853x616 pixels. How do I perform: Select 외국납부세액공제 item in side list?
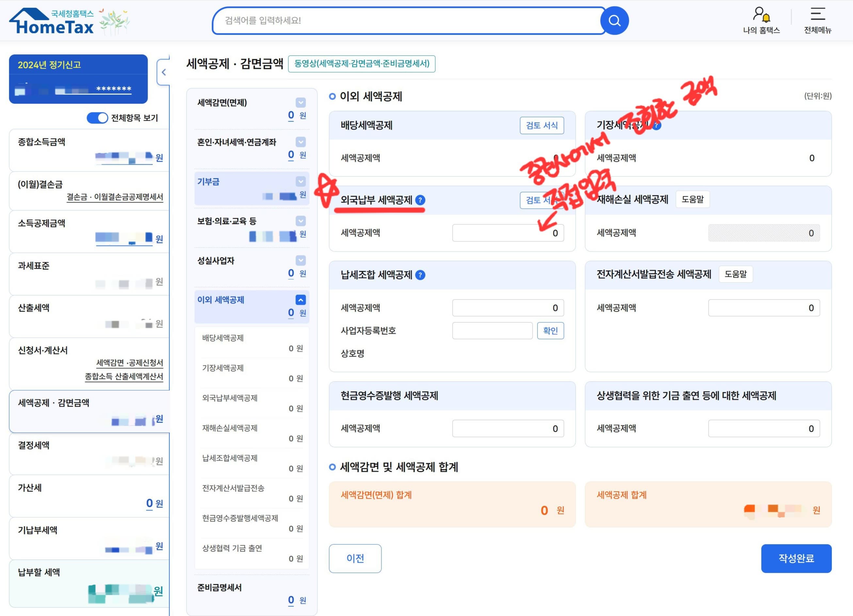[230, 398]
